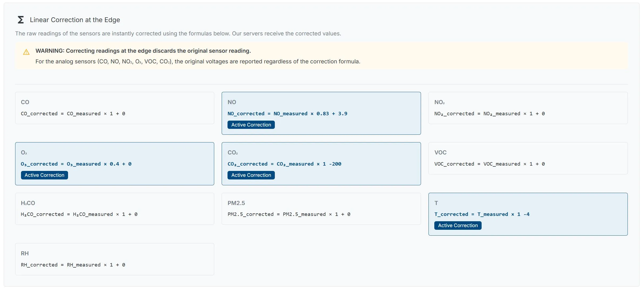The image size is (644, 291).
Task: Click the PM2.5 card title label
Action: tap(236, 203)
